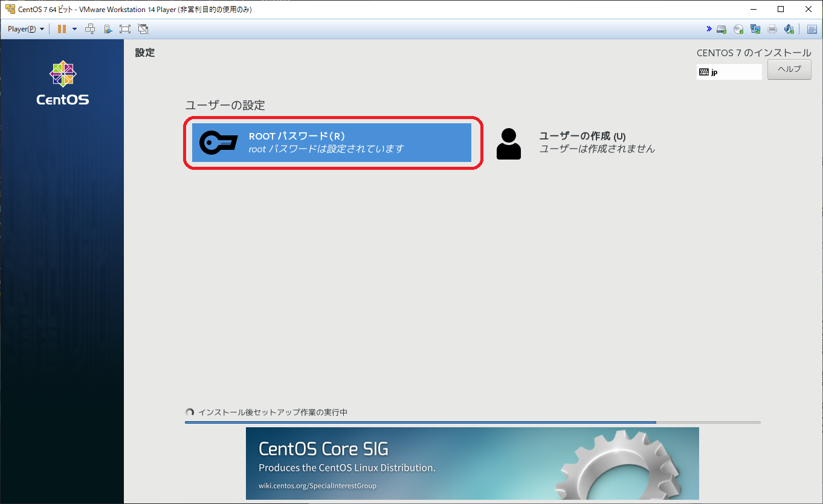
Task: Click the jp keyboard layout indicator
Action: click(x=729, y=72)
